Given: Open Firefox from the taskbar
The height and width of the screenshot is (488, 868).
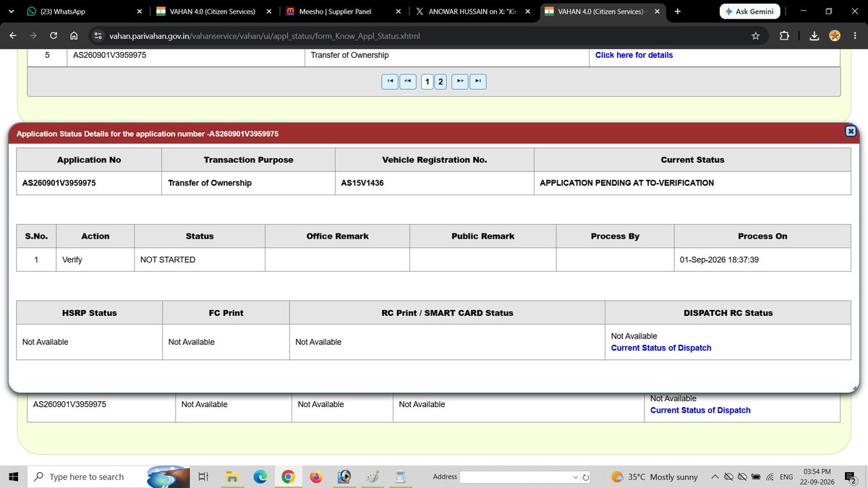Looking at the screenshot, I should pos(316,476).
